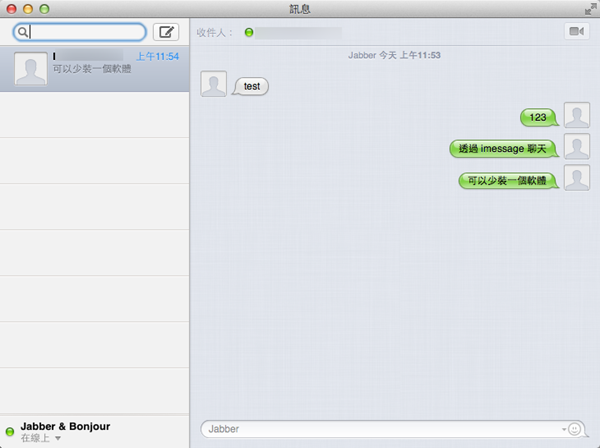Click the green status dot beside recipient
600x448 pixels.
[x=249, y=33]
